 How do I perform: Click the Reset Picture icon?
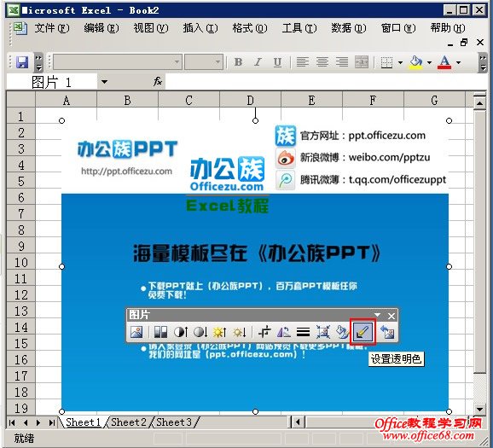click(387, 332)
